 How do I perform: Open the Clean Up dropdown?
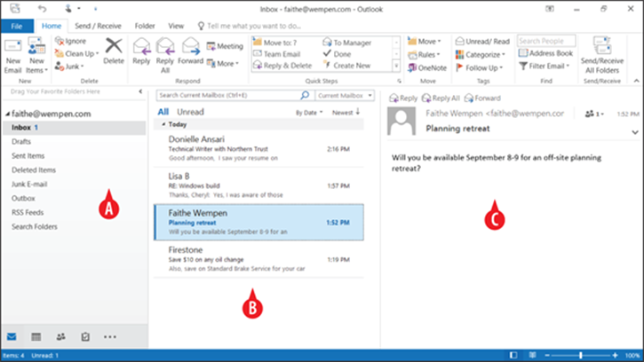pos(76,54)
